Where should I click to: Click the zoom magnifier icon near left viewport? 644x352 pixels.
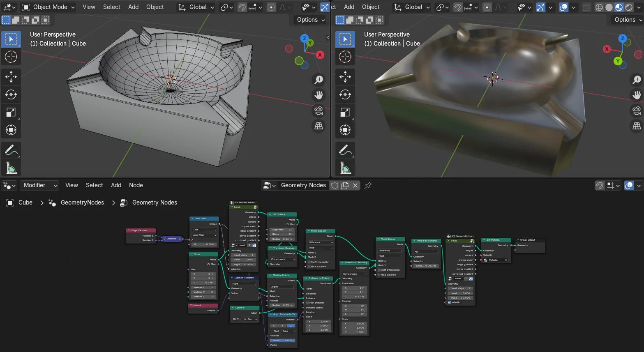coord(319,79)
